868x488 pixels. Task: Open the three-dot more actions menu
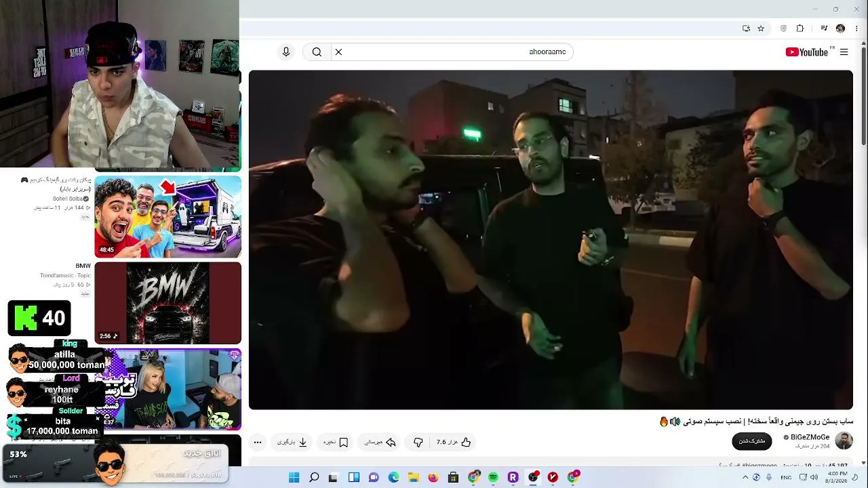coord(258,442)
